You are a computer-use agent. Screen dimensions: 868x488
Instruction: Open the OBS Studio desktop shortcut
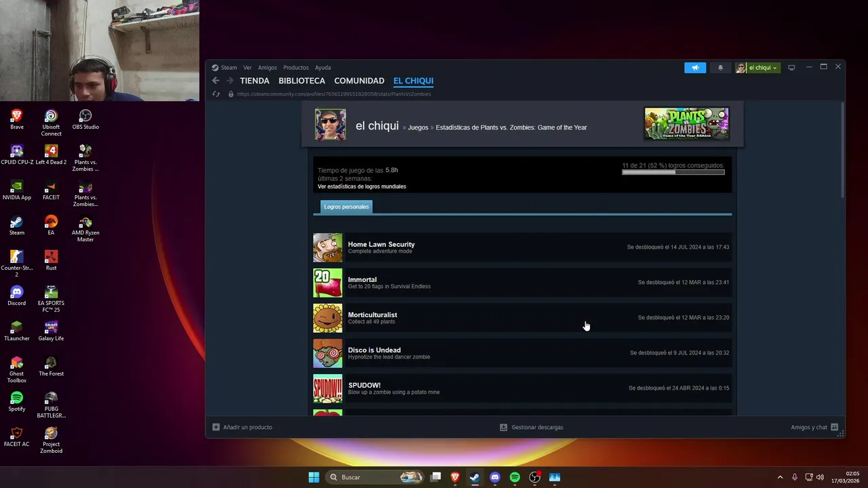click(x=85, y=120)
